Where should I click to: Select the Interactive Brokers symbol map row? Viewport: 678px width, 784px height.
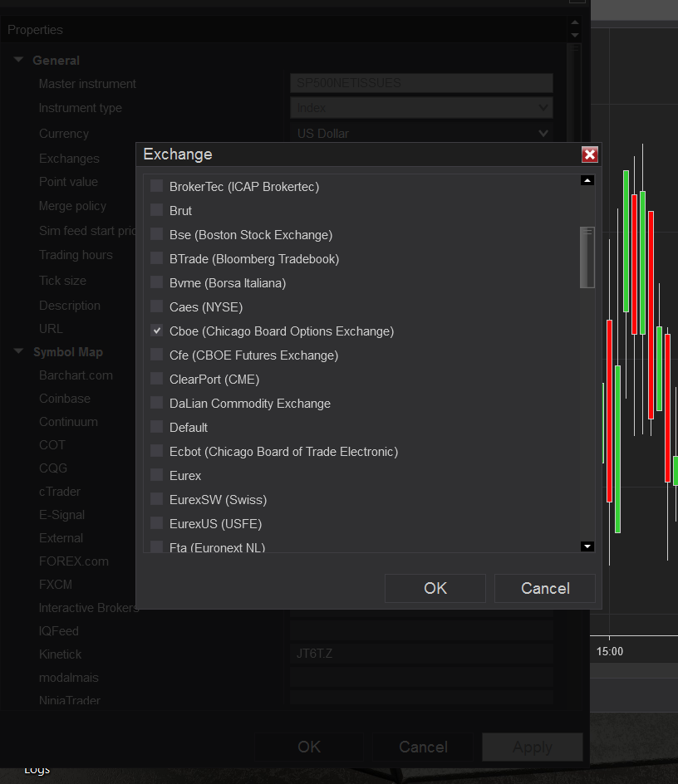pos(87,608)
